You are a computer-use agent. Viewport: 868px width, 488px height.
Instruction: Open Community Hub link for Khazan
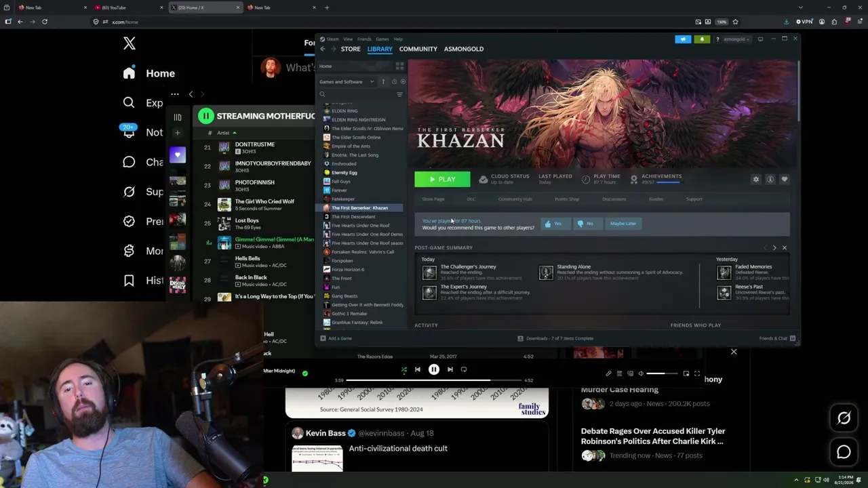coord(515,199)
